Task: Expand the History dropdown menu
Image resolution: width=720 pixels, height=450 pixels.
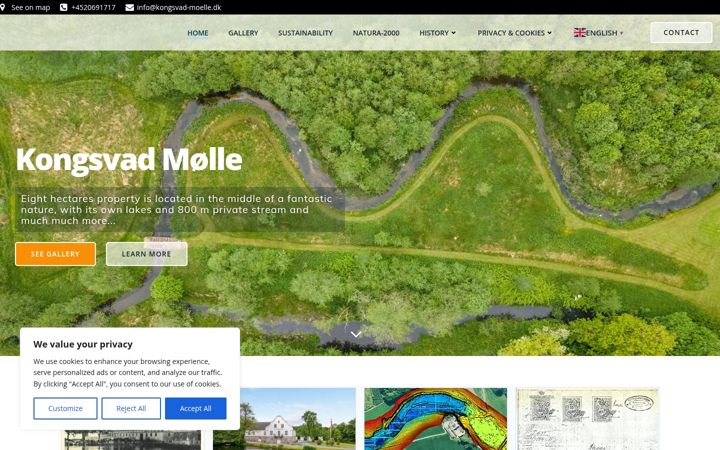Action: click(x=437, y=33)
